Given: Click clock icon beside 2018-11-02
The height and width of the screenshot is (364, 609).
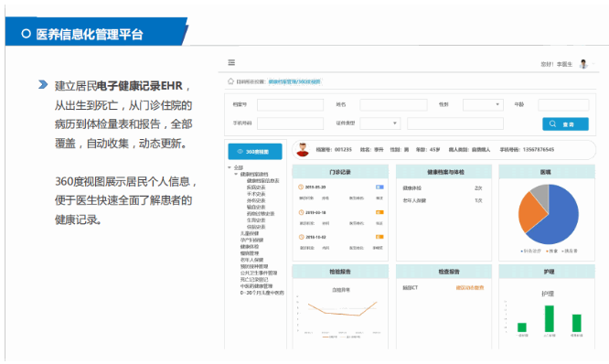Looking at the screenshot, I should (x=301, y=237).
